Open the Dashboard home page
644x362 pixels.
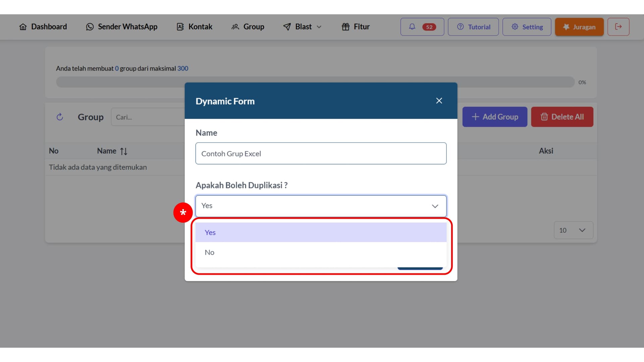coord(43,27)
